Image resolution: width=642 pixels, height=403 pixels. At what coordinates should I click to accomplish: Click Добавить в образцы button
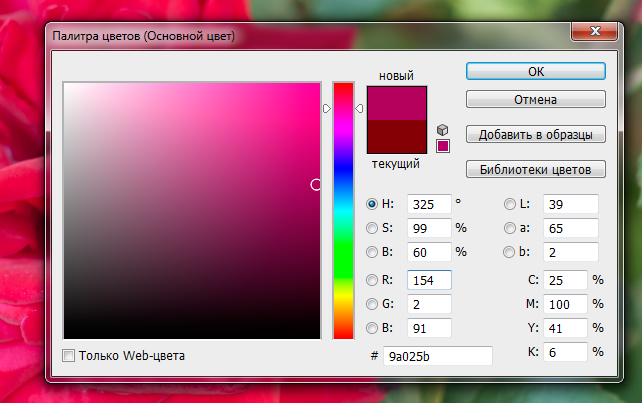coord(536,134)
